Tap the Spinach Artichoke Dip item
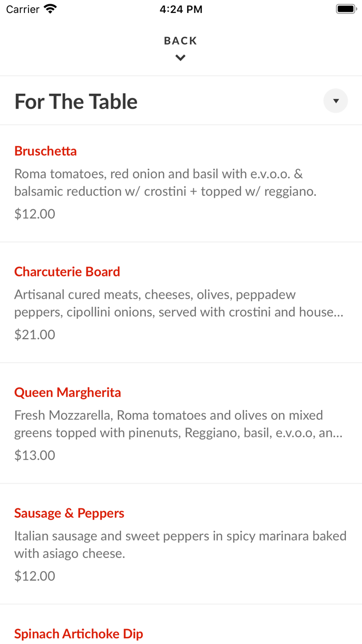The width and height of the screenshot is (362, 644). (x=79, y=634)
